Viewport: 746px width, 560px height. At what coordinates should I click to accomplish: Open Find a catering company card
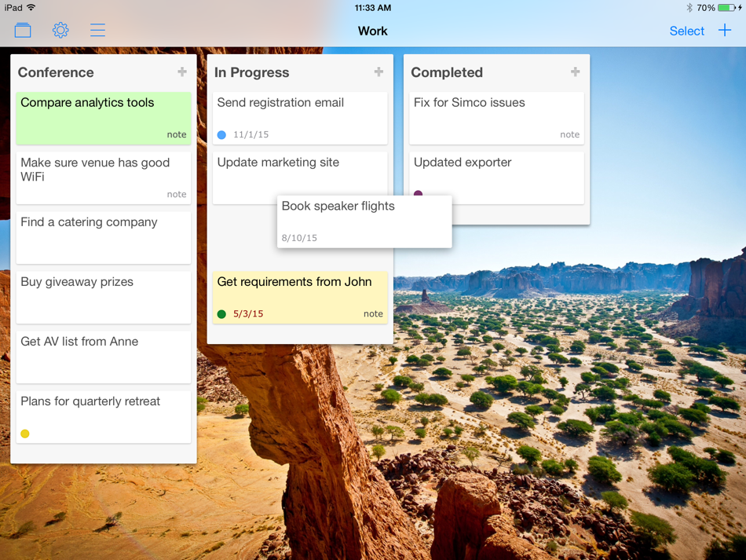point(104,238)
